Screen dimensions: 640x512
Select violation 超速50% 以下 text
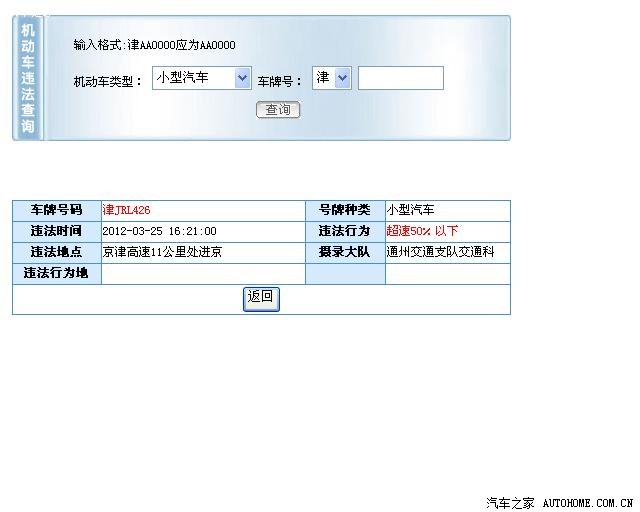click(x=422, y=231)
